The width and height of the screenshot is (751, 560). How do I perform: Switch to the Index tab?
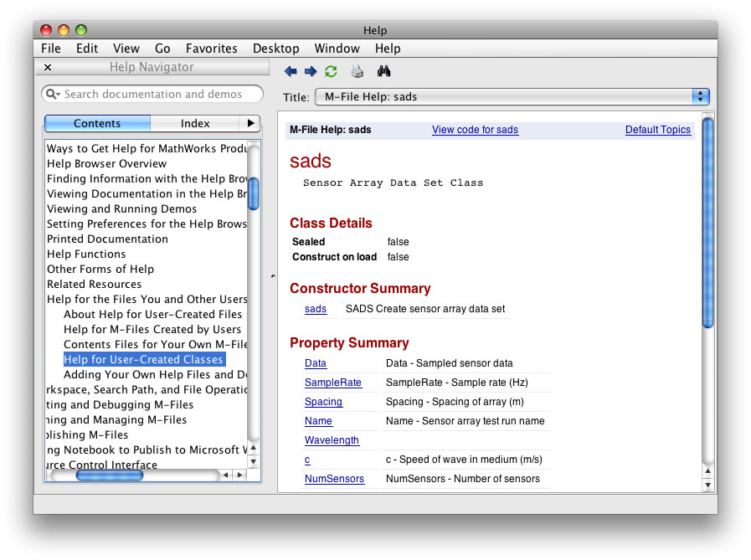(x=195, y=123)
